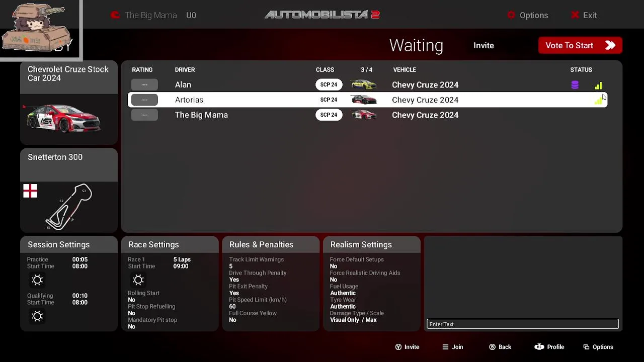Click Alan's connection signal bars icon
The width and height of the screenshot is (644, 362).
tap(598, 85)
